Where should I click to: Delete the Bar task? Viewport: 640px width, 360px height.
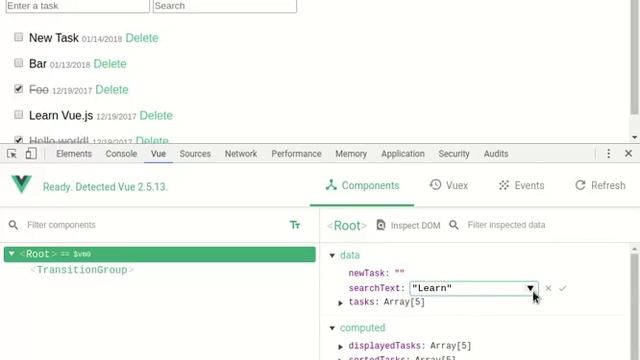coord(110,64)
